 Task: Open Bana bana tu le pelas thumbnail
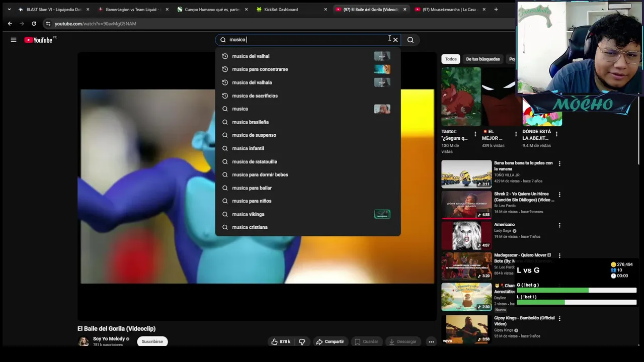pos(466,174)
